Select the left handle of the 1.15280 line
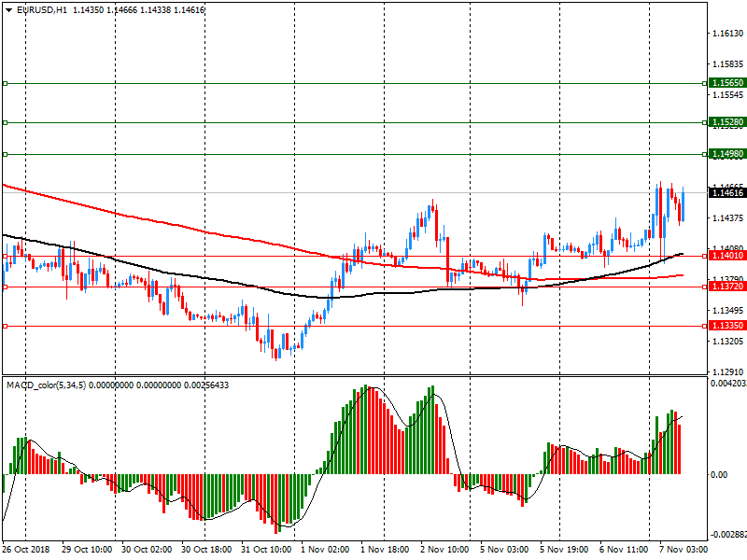 point(5,122)
